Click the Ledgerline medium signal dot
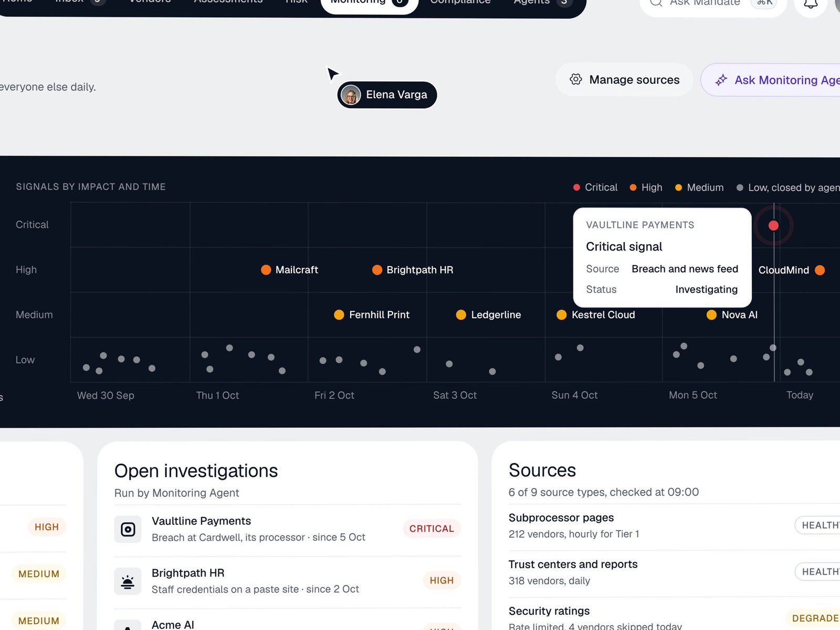The height and width of the screenshot is (630, 840). tap(461, 315)
